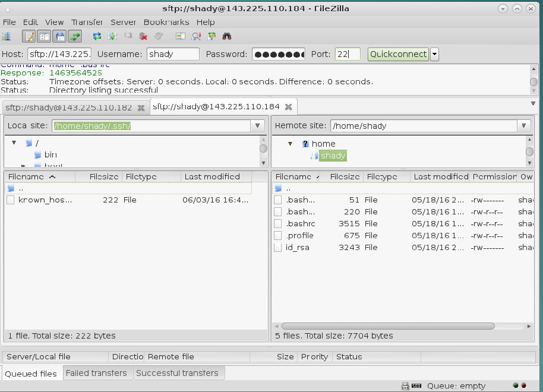543x392 pixels.
Task: Open directory listing filters dialog
Action: point(181,36)
